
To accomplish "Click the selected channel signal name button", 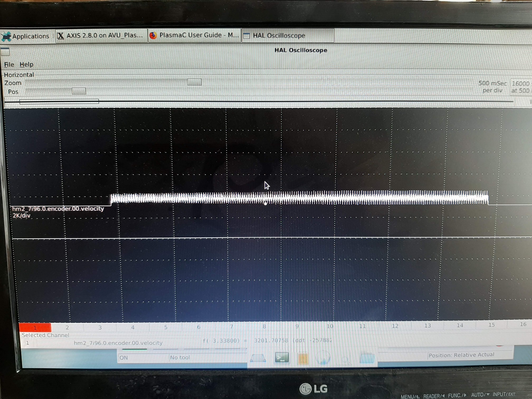I will [x=118, y=343].
